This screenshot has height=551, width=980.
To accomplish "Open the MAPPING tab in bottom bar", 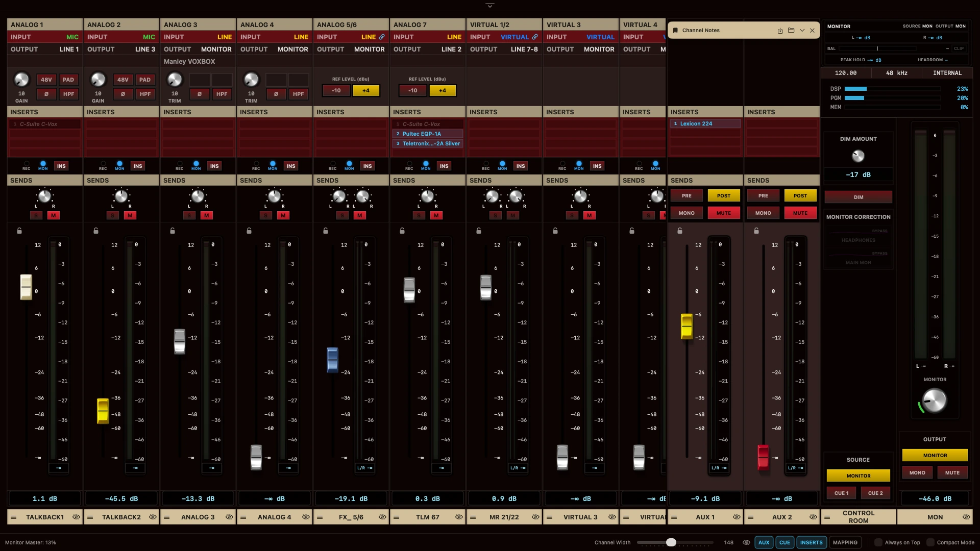I will [845, 542].
